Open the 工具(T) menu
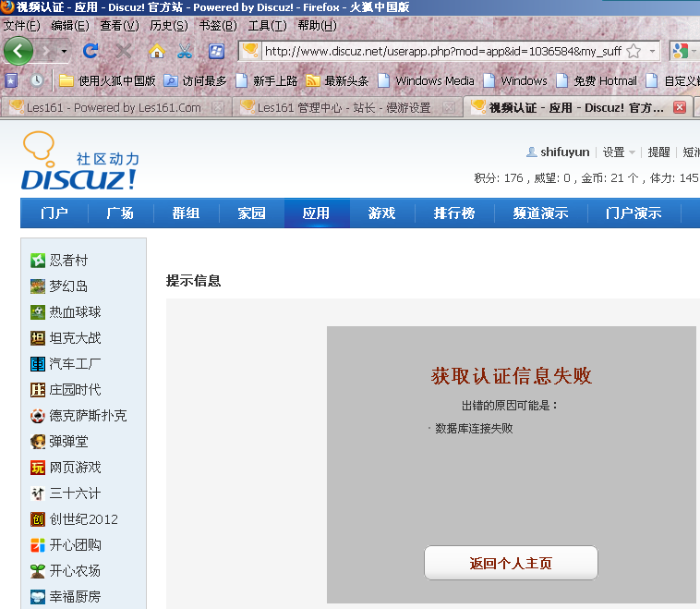 266,25
